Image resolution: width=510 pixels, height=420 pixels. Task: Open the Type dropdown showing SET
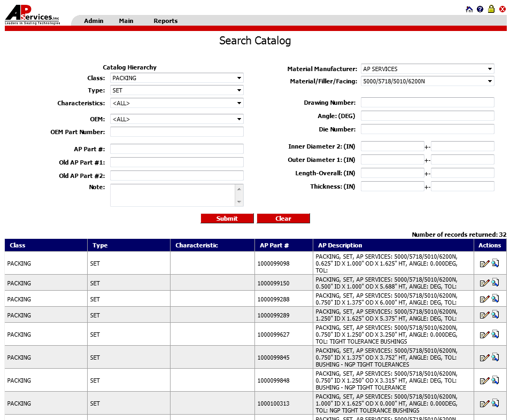tap(176, 90)
